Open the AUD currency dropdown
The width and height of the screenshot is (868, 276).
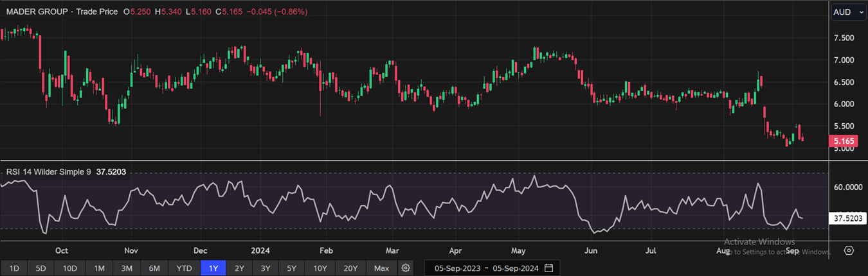coord(849,12)
